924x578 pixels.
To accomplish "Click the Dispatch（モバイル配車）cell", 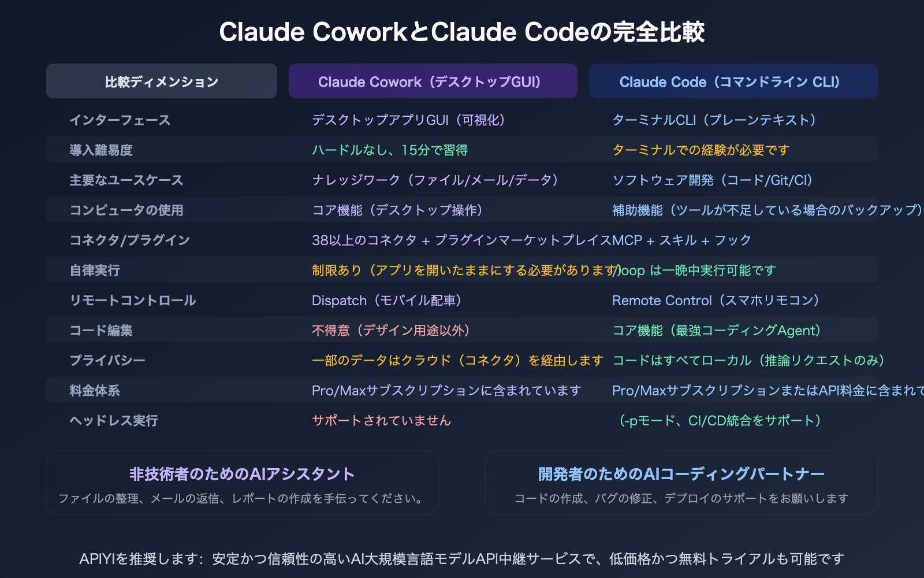I will click(387, 300).
